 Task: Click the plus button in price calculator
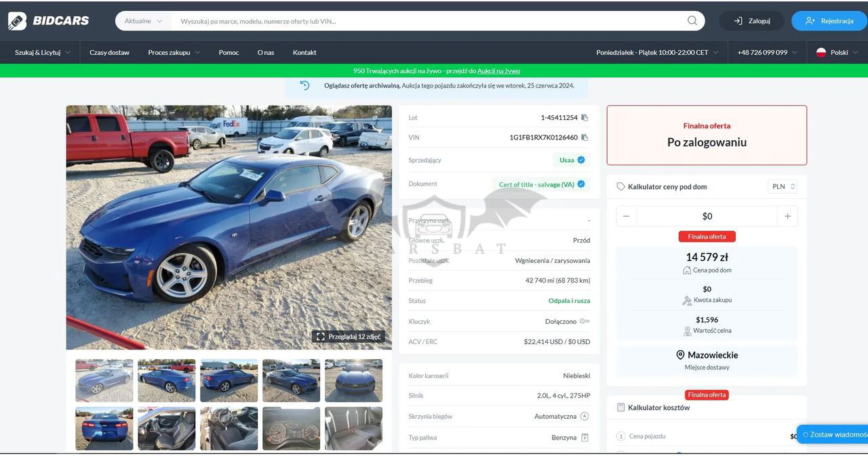pyautogui.click(x=787, y=216)
